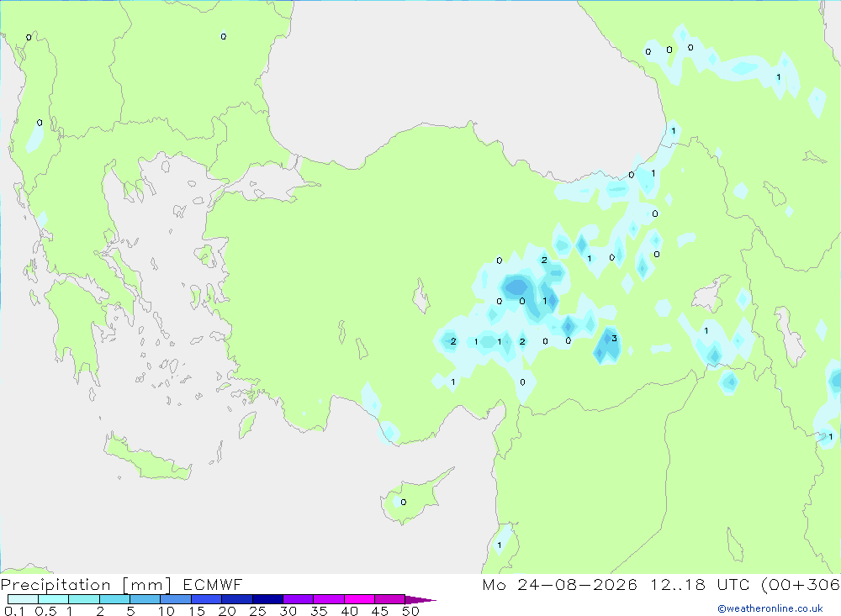Click the 1–2 mm legend color swatch
This screenshot has width=841, height=616.
click(84, 599)
